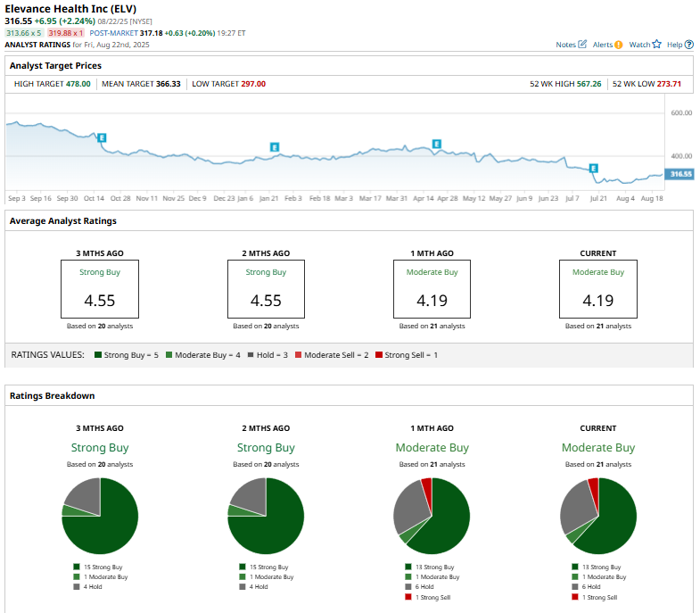This screenshot has width=700, height=613.
Task: Open the Notes edit icon
Action: (582, 45)
